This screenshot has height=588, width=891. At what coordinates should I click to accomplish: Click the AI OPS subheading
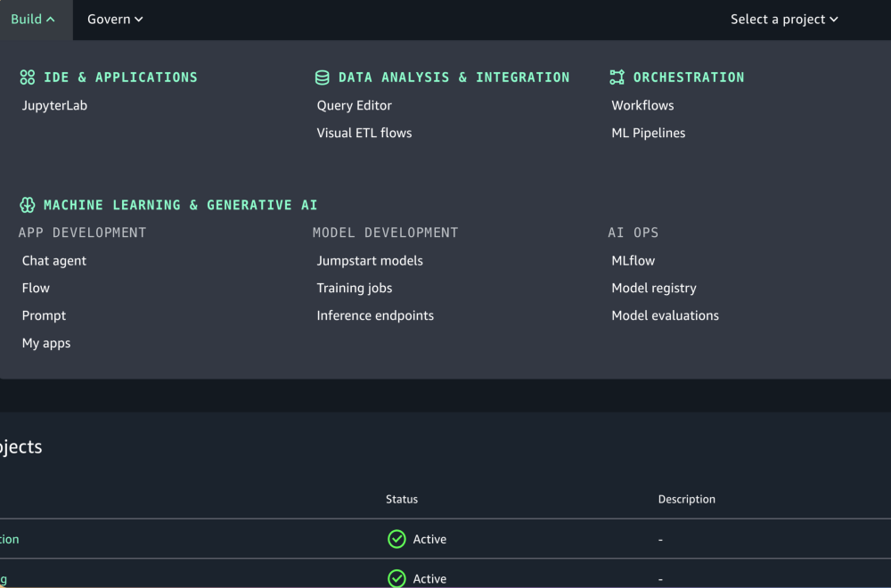click(633, 233)
